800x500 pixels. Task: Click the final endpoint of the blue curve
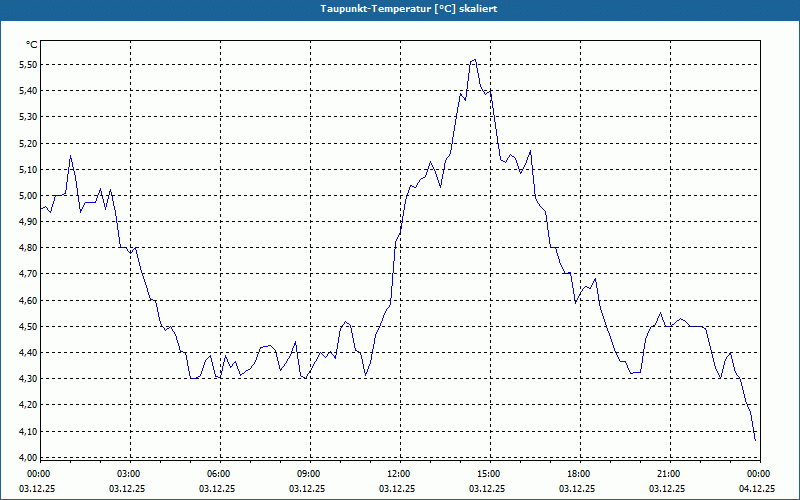coord(755,439)
